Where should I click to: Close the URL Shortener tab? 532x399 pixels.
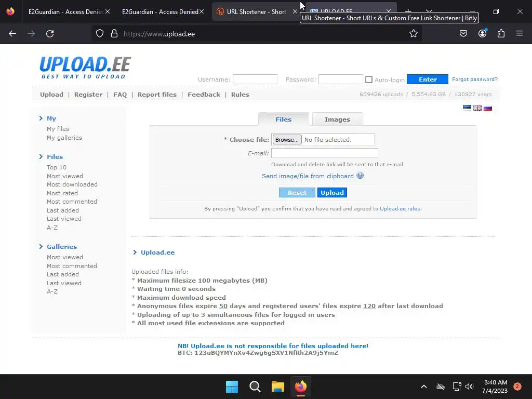[295, 11]
